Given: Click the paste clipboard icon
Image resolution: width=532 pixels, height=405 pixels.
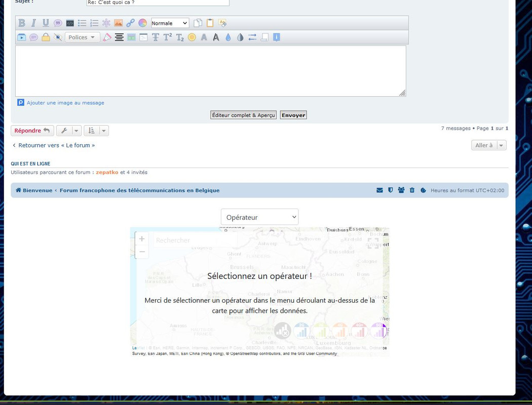Looking at the screenshot, I should [x=210, y=23].
